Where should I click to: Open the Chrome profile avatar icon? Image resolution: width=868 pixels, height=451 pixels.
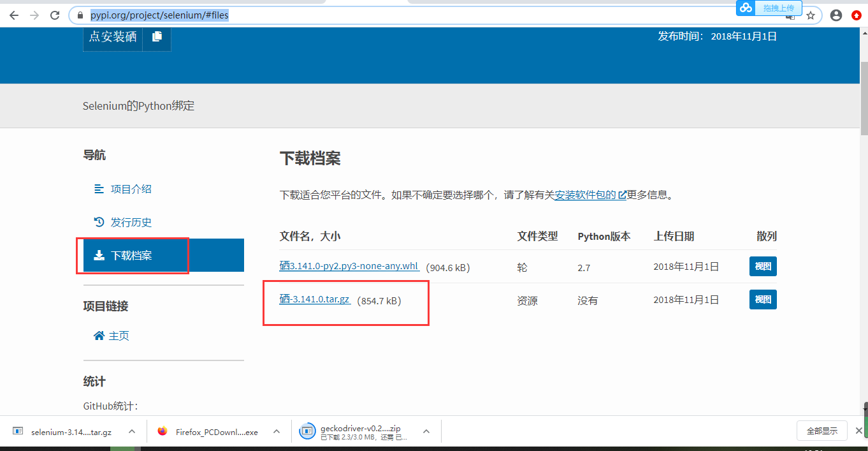836,15
